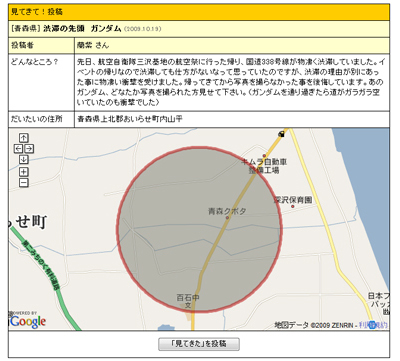Select the 深沢保育園 marker on the map

click(293, 206)
